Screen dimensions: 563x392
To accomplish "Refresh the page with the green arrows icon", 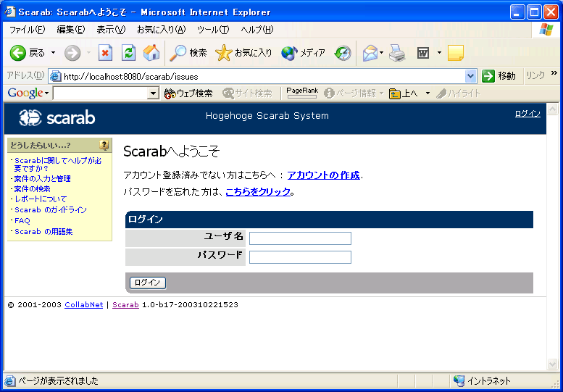I will point(128,53).
